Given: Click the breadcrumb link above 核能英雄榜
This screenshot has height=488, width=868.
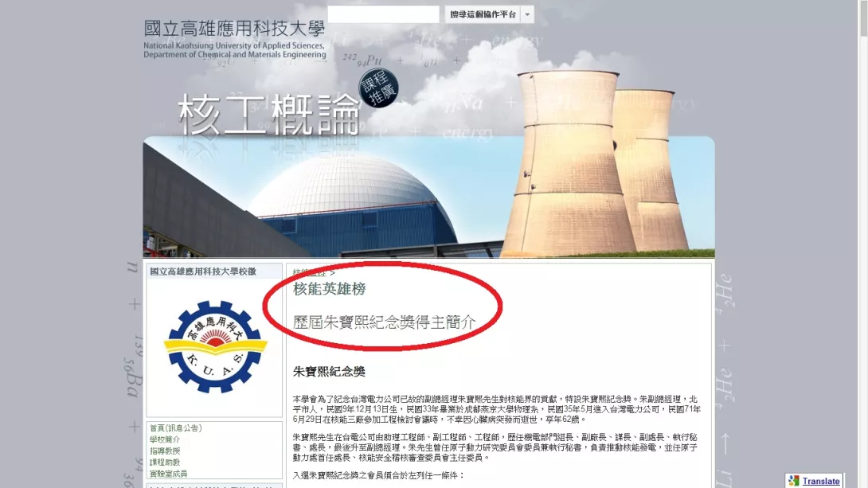Looking at the screenshot, I should tap(310, 272).
